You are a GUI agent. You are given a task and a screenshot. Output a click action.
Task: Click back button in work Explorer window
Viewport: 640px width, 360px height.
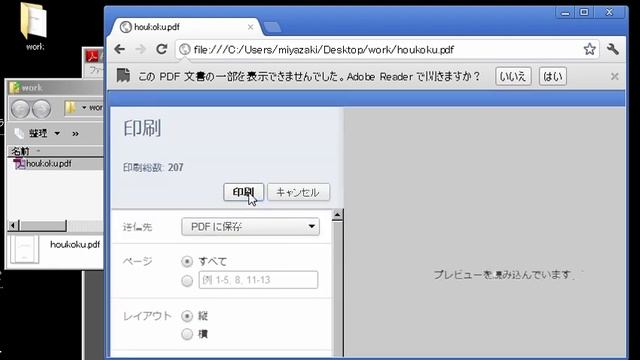tap(20, 109)
